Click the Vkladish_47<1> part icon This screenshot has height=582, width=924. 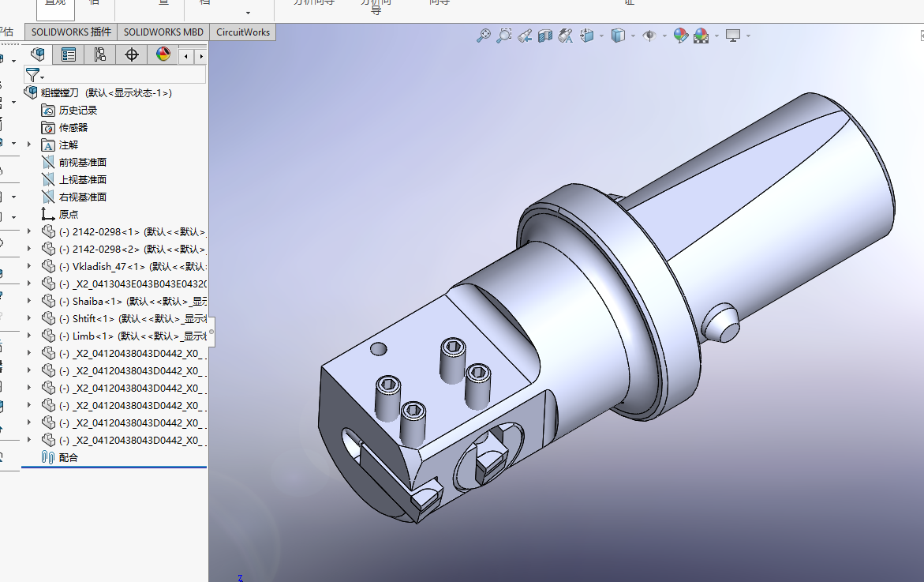48,267
